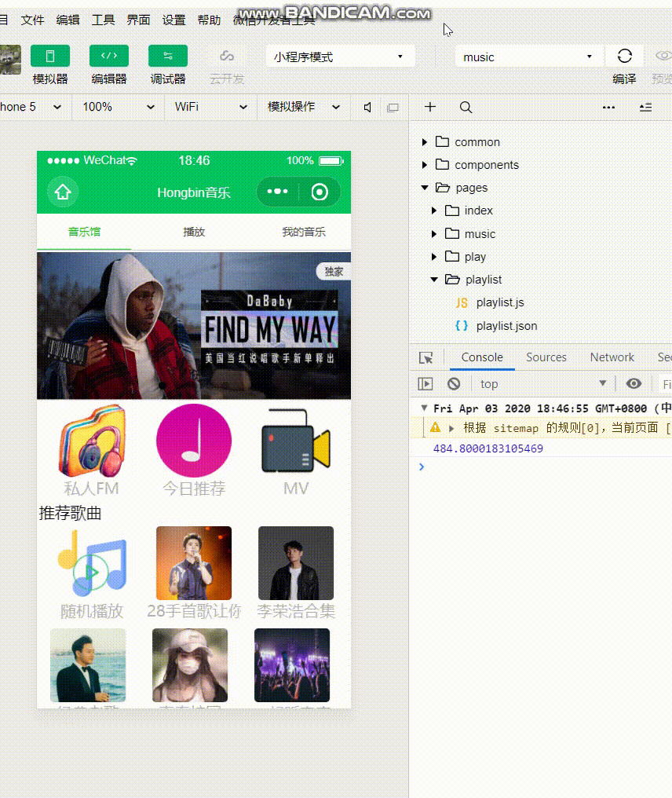Image resolution: width=672 pixels, height=798 pixels.
Task: Expand the components folder
Action: (424, 165)
